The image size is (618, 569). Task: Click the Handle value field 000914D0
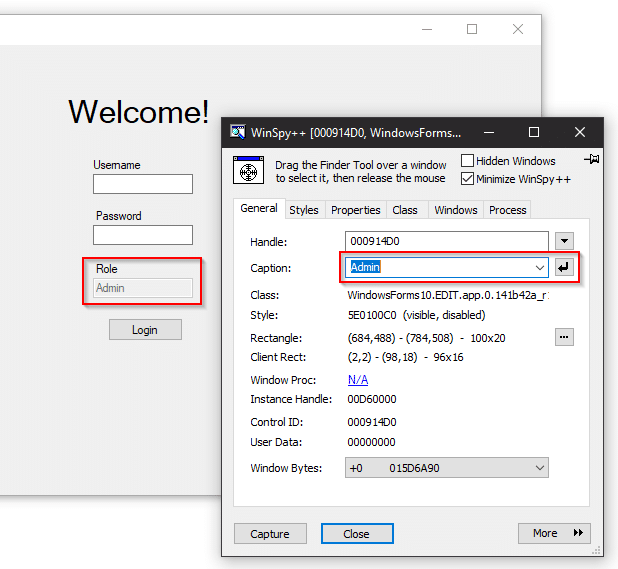447,241
